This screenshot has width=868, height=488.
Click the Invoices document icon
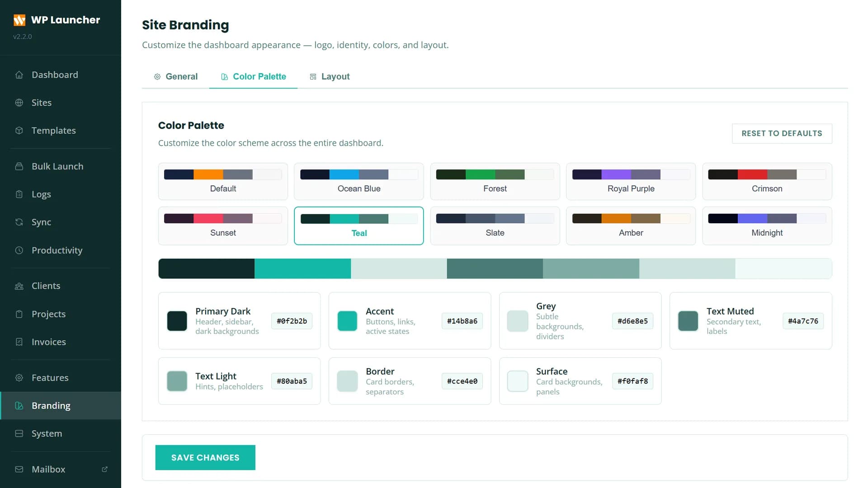19,342
